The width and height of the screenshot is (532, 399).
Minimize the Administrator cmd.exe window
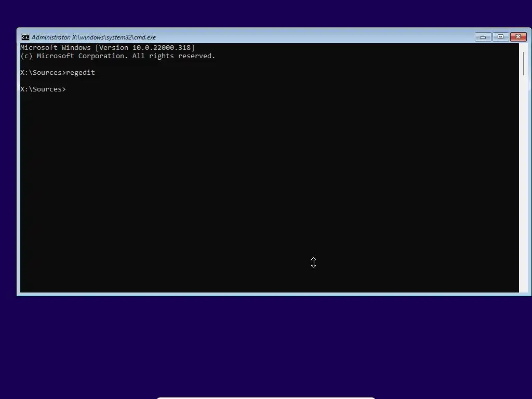[483, 37]
